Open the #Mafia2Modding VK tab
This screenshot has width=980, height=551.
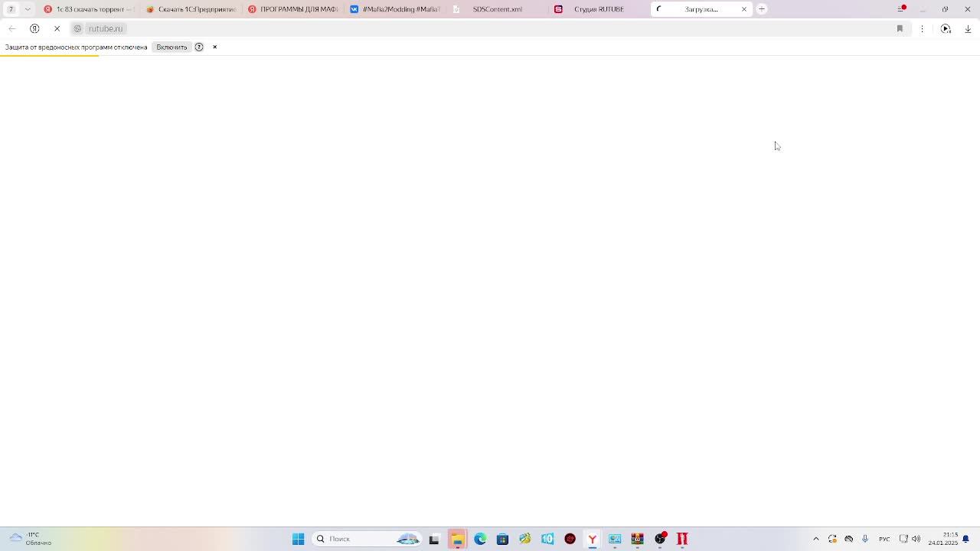(x=396, y=9)
